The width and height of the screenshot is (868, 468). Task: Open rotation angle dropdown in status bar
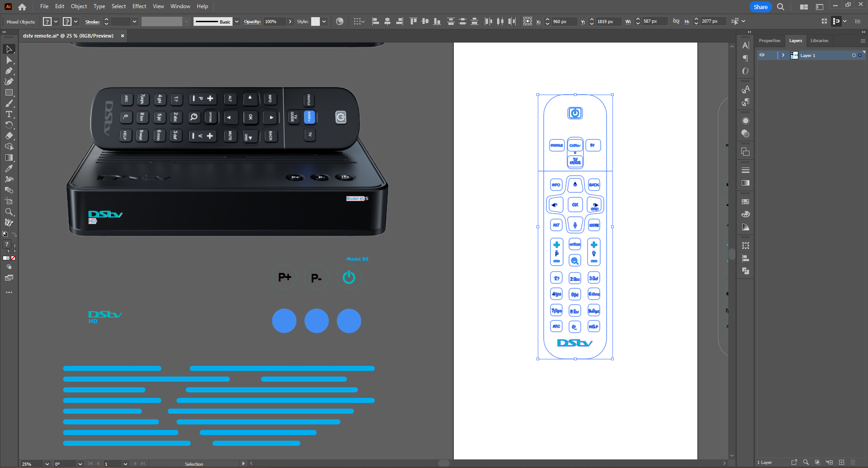click(x=80, y=464)
